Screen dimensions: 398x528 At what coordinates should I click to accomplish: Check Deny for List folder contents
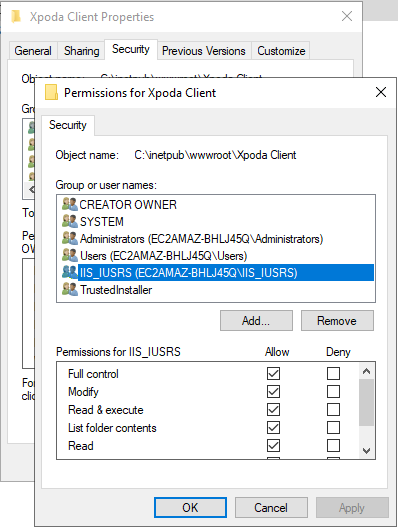click(x=333, y=428)
